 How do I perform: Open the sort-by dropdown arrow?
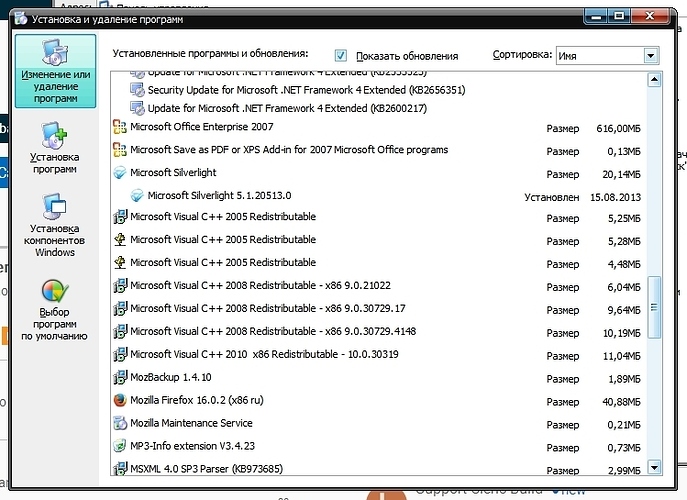[651, 56]
